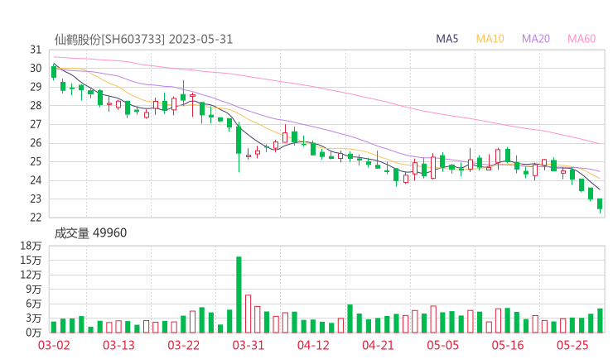Click the stock title 仙鹤股份[SH603733]
Image resolution: width=613 pixels, height=364 pixels.
pyautogui.click(x=109, y=40)
